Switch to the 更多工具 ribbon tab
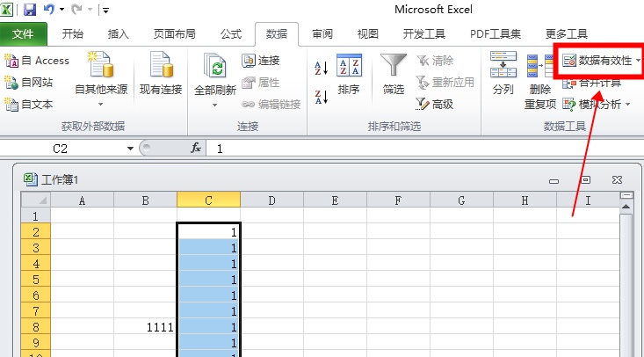The height and width of the screenshot is (357, 644). click(x=567, y=33)
